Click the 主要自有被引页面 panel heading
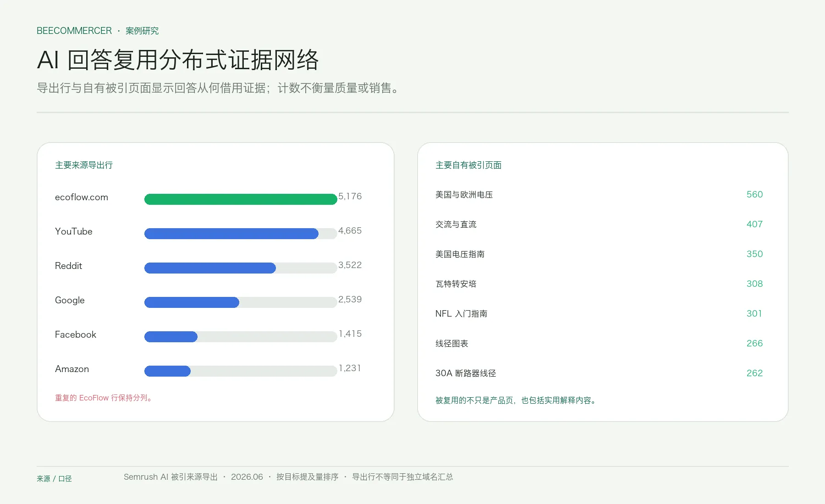The width and height of the screenshot is (825, 504). click(x=468, y=165)
